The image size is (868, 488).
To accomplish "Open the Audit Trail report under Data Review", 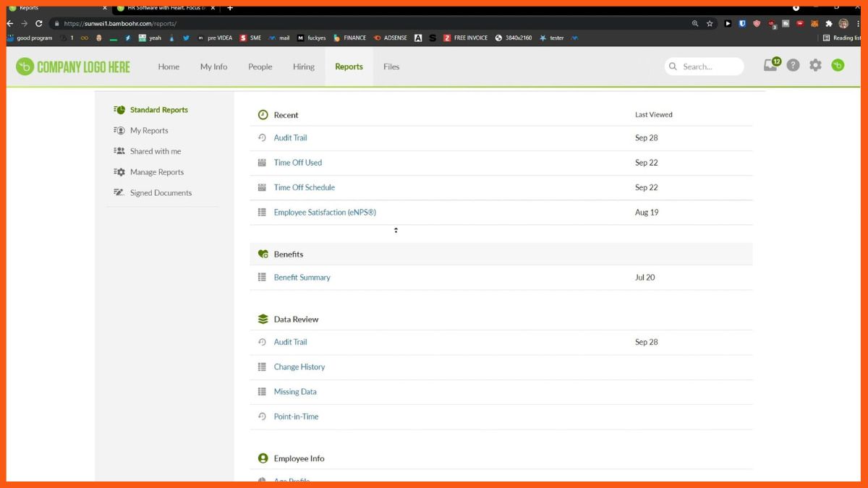I will point(290,342).
